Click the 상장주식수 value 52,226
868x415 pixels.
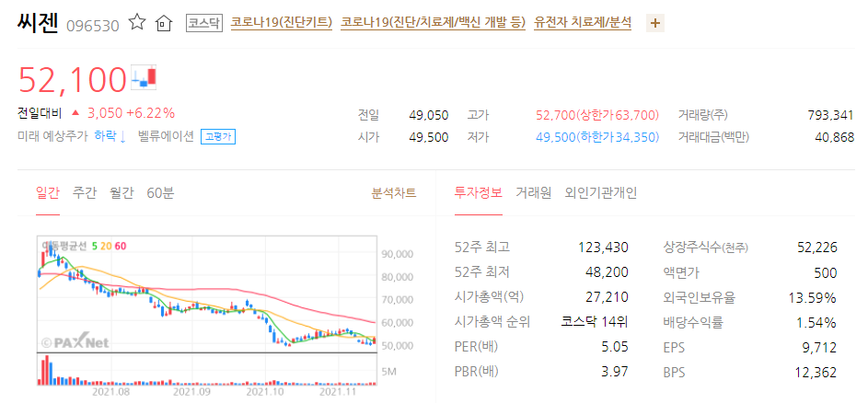817,248
